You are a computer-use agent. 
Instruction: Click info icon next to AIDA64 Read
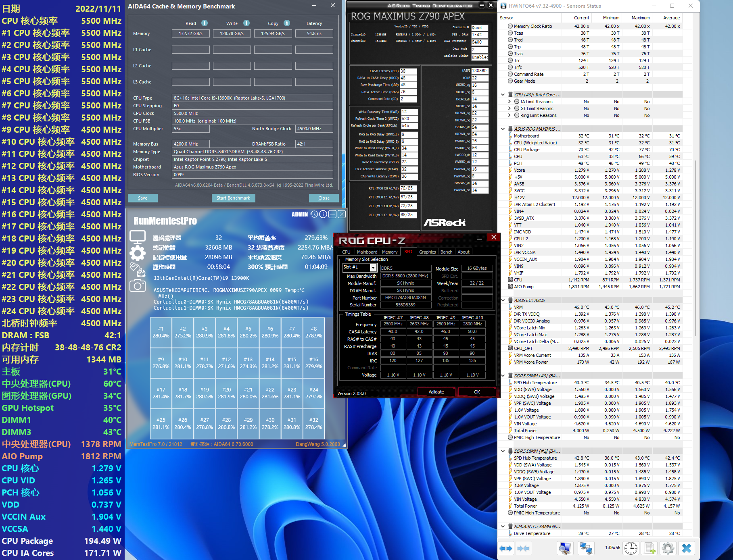[x=205, y=23]
